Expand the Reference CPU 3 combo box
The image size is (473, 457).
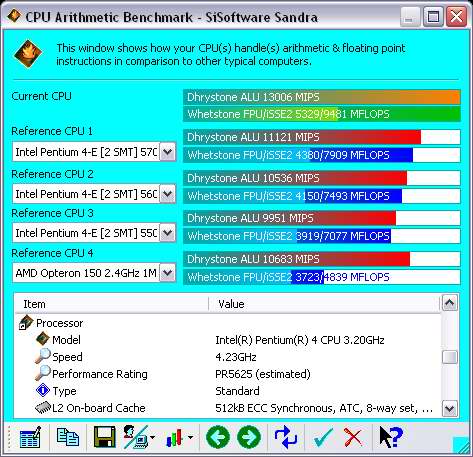tap(167, 233)
